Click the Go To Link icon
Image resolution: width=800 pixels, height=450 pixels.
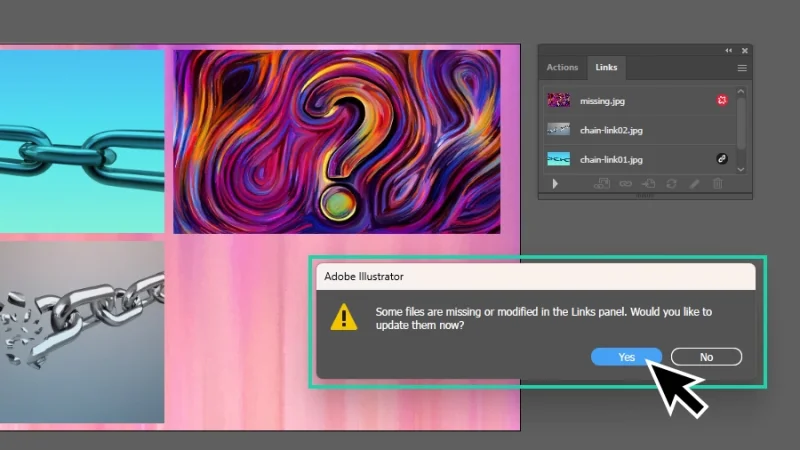647,184
